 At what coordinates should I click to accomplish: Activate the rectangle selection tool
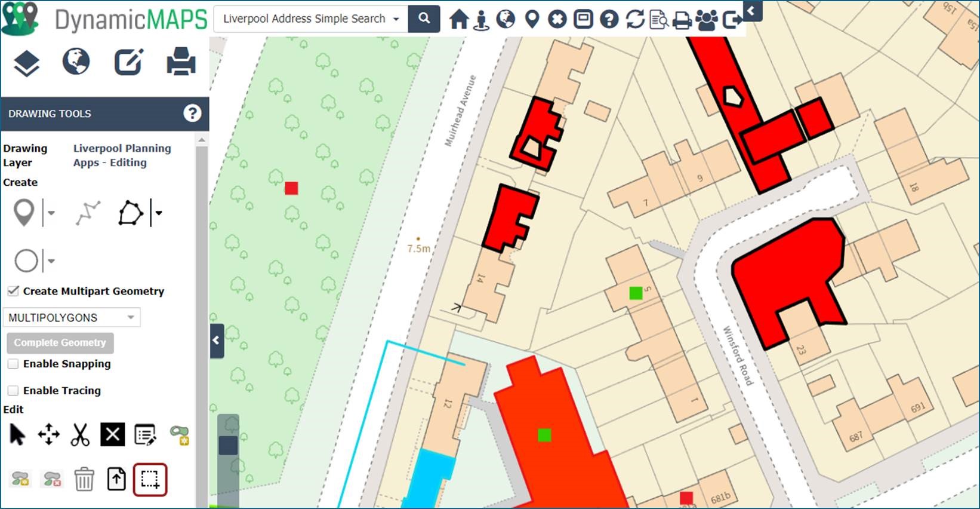point(150,479)
